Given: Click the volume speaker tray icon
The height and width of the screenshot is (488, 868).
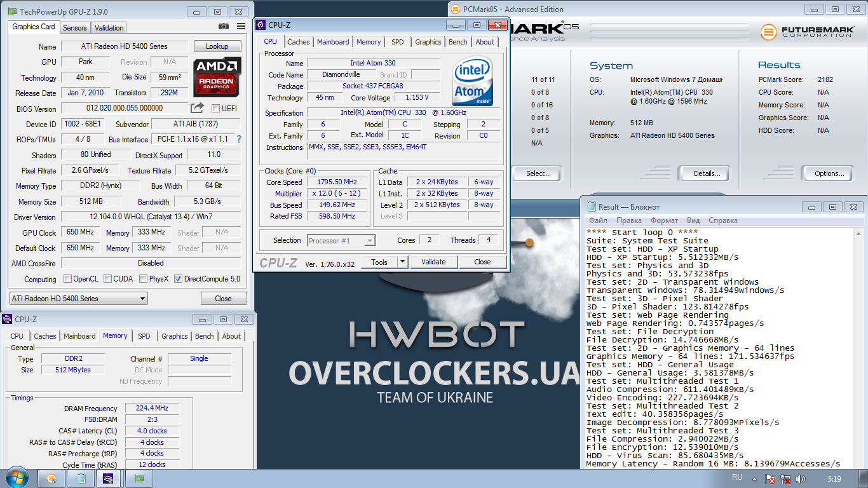Looking at the screenshot, I should tap(801, 478).
